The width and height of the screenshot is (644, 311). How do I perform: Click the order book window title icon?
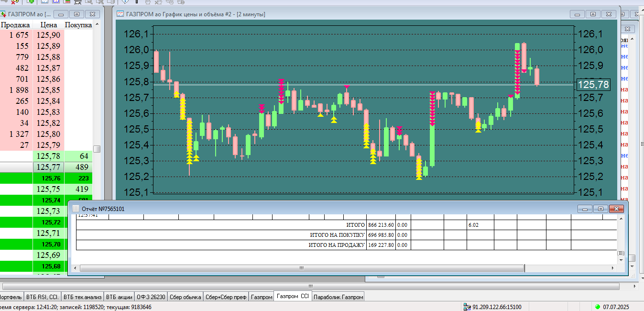point(4,14)
